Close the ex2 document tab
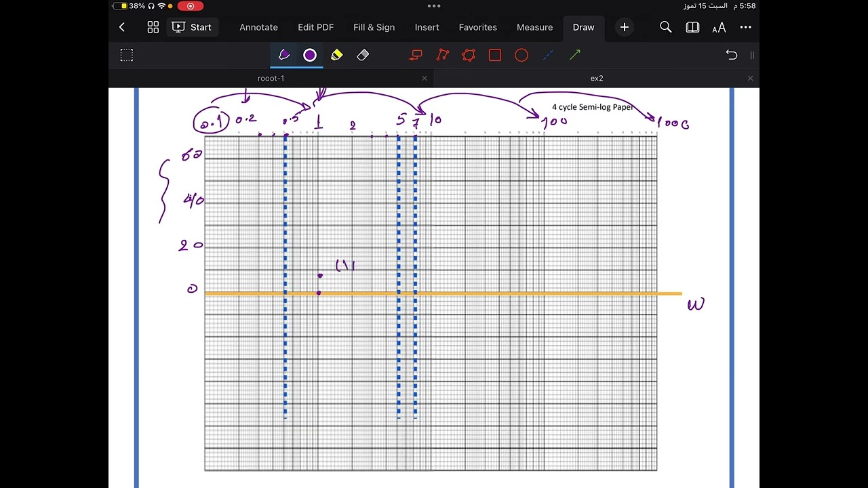868x488 pixels. point(750,78)
